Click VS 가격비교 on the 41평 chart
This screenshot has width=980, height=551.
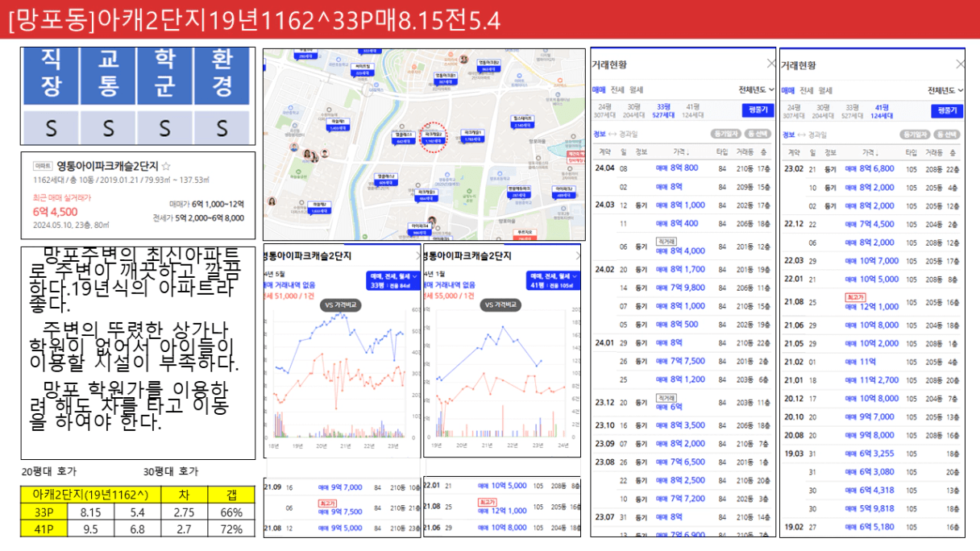pos(501,304)
